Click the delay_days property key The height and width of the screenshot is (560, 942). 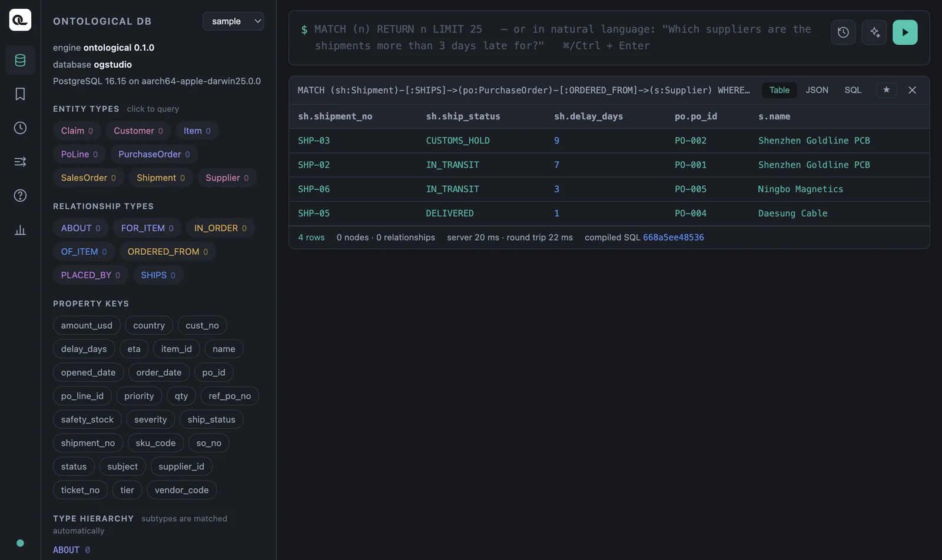(x=84, y=349)
